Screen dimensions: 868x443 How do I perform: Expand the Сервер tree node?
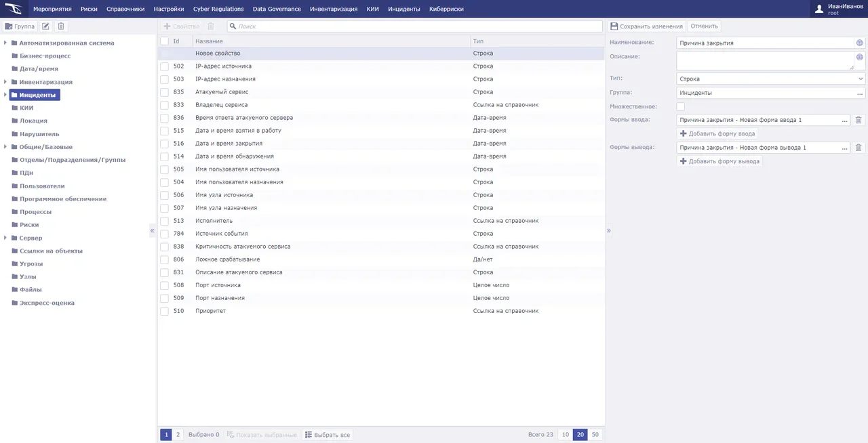point(5,238)
